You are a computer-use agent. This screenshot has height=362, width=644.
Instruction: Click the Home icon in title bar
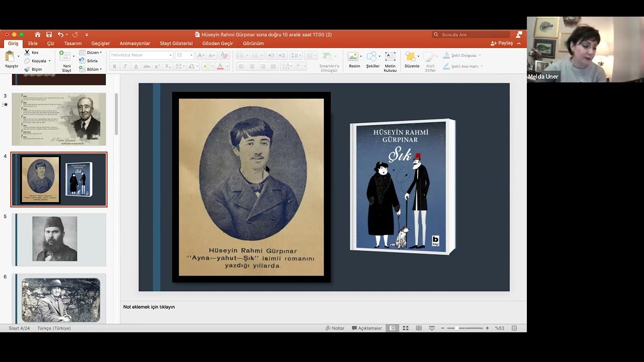[38, 35]
